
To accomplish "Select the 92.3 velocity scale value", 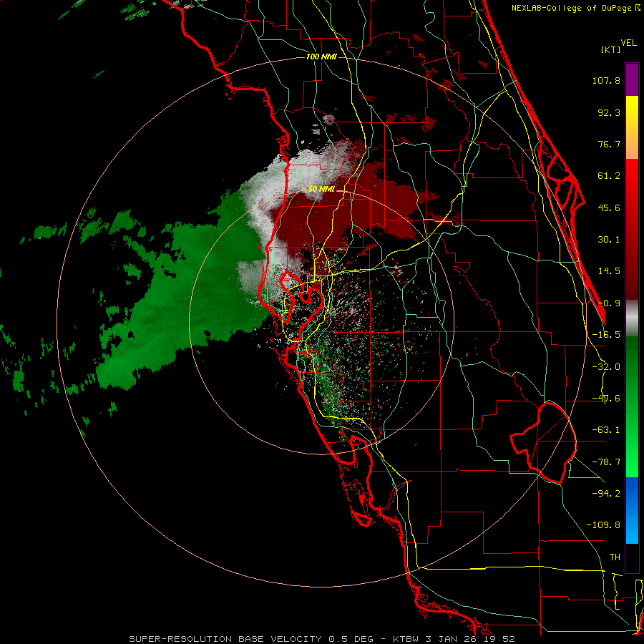I will tap(609, 112).
